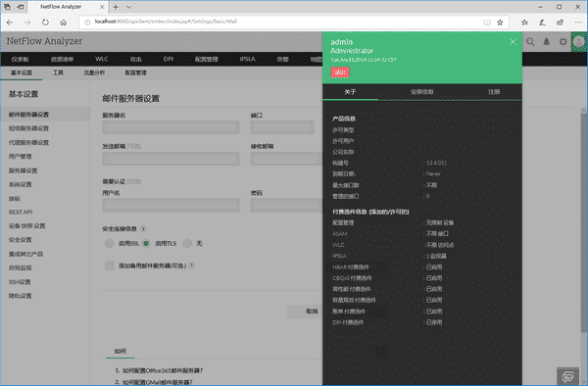Go back in the browser
This screenshot has width=588, height=386.
[10, 23]
